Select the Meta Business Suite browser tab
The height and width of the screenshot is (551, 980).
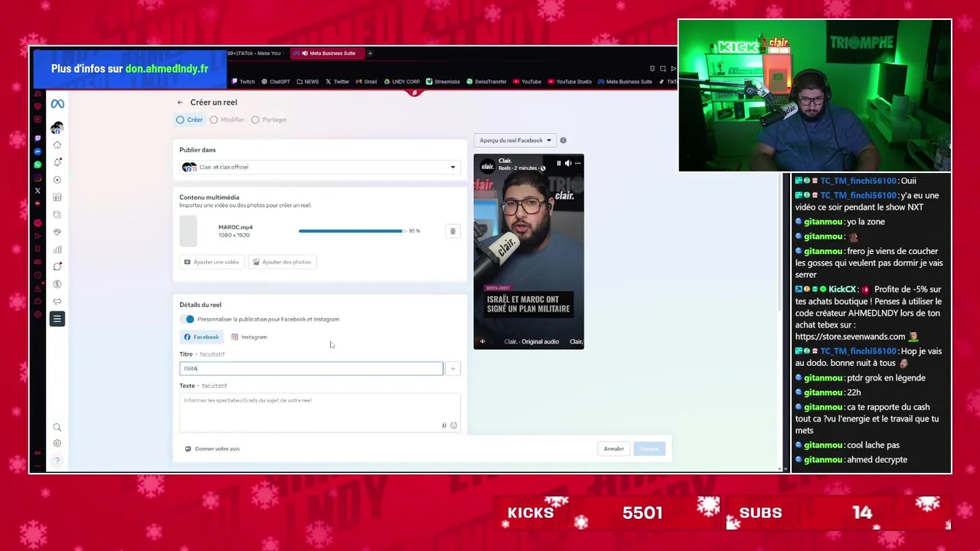pyautogui.click(x=328, y=54)
